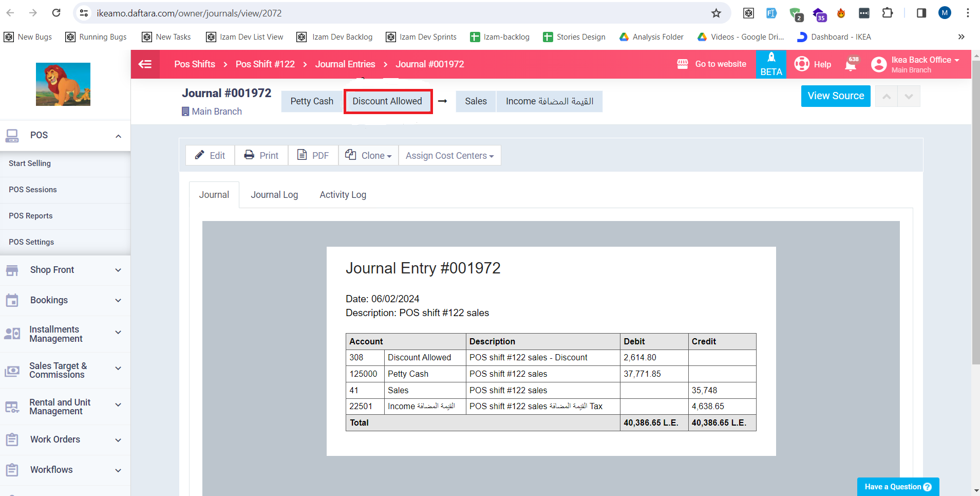Click the notifications bell icon
980x496 pixels.
coord(851,65)
